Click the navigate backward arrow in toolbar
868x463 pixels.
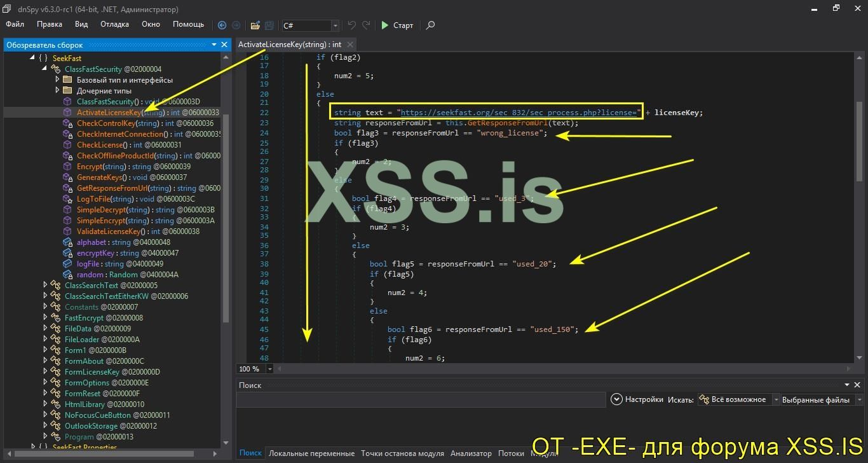[222, 25]
